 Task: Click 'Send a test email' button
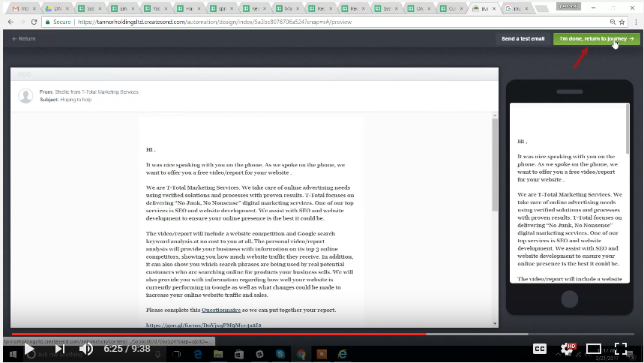pos(523,38)
